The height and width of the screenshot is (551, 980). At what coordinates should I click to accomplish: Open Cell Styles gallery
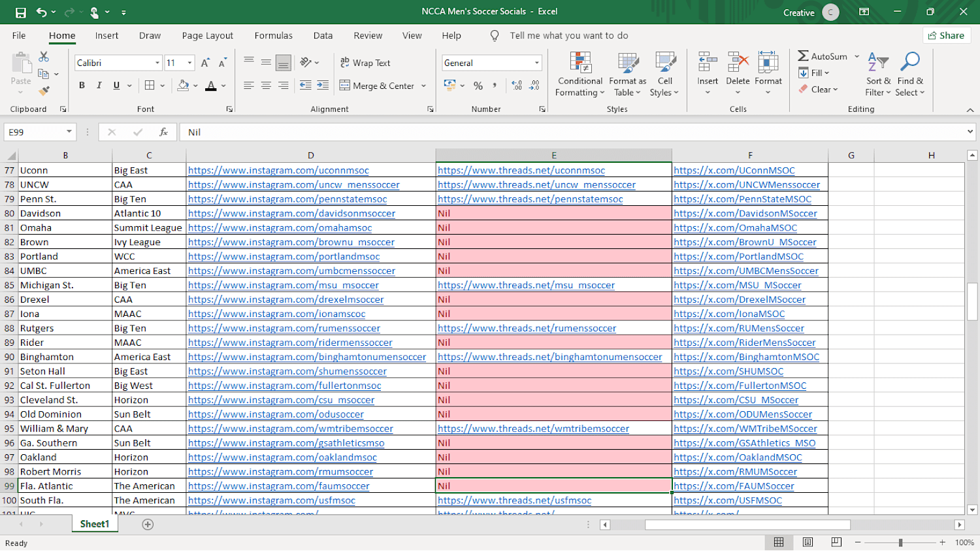664,75
